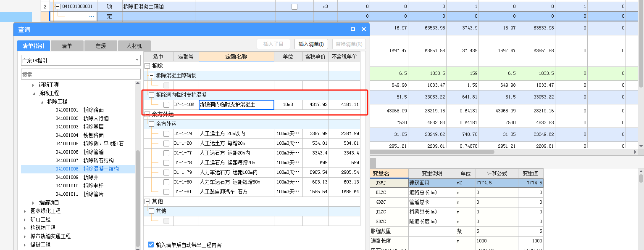Select 041001011 拆除管片 in tree
644x250 pixels.
(x=79, y=194)
